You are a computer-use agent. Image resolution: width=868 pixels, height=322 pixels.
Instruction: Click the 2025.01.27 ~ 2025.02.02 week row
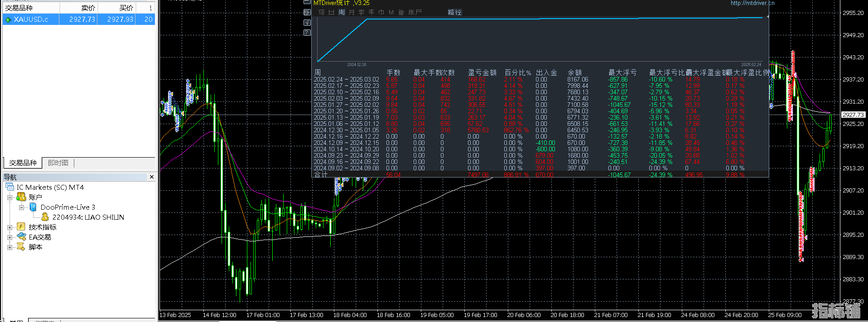point(540,105)
